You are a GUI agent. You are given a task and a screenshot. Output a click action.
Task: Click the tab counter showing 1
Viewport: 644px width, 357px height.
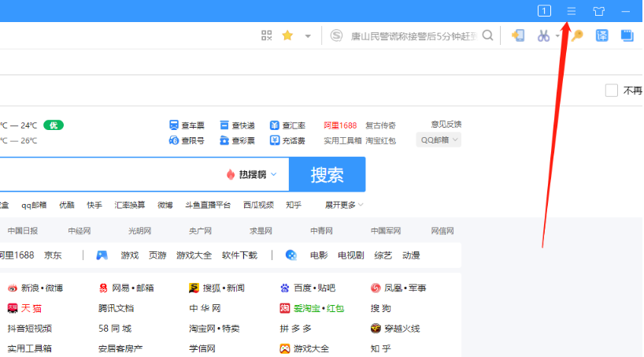tap(544, 11)
